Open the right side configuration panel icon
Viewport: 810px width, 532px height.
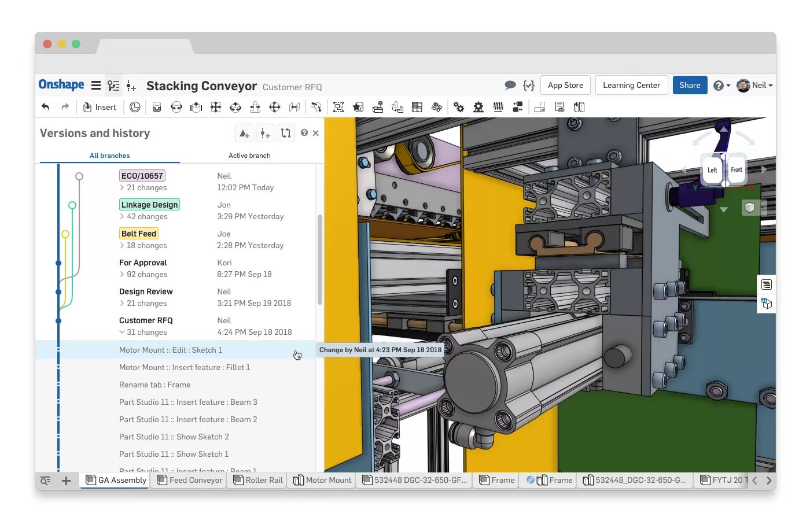767,285
